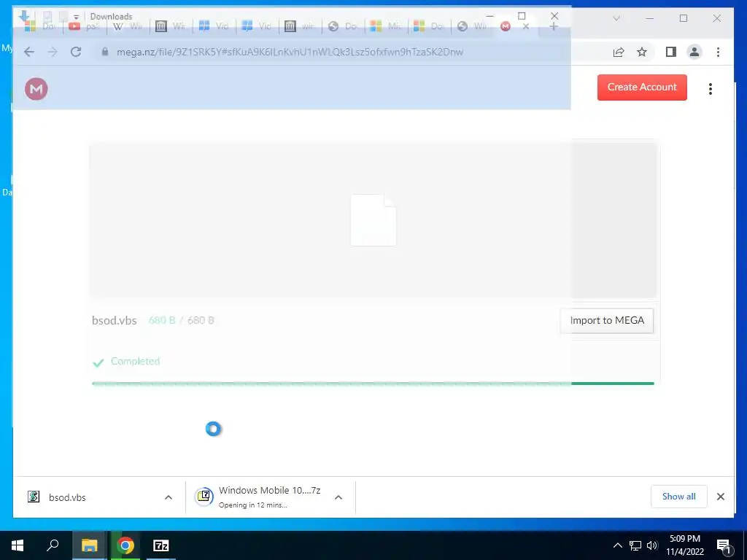This screenshot has width=747, height=560.
Task: Click the bsod.vbs script icon in download bar
Action: coord(34,497)
